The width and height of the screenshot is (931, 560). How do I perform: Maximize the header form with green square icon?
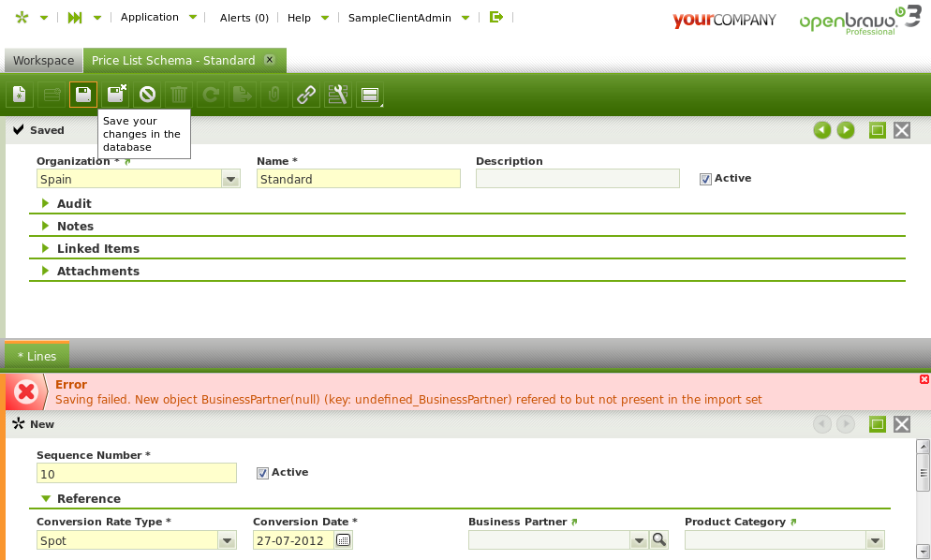pyautogui.click(x=878, y=130)
